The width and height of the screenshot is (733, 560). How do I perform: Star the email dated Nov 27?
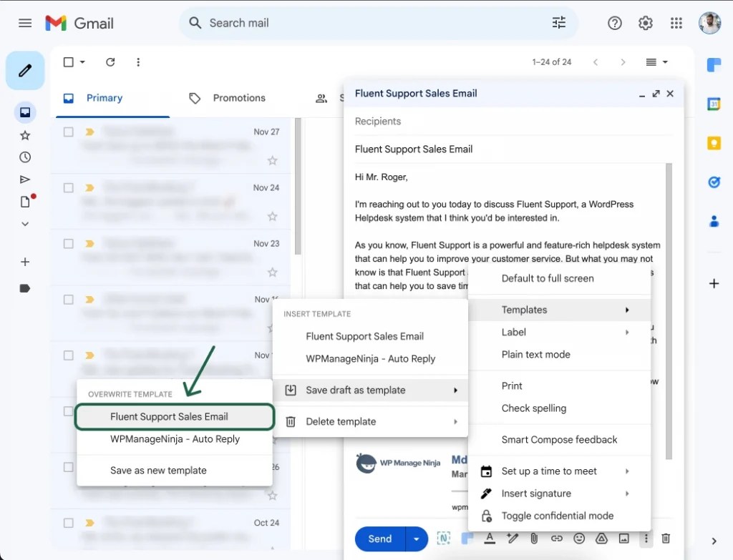point(272,160)
